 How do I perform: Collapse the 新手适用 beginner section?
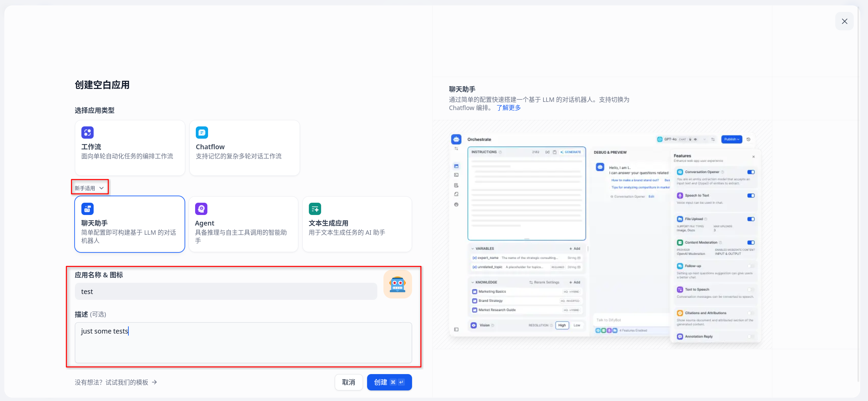point(89,188)
